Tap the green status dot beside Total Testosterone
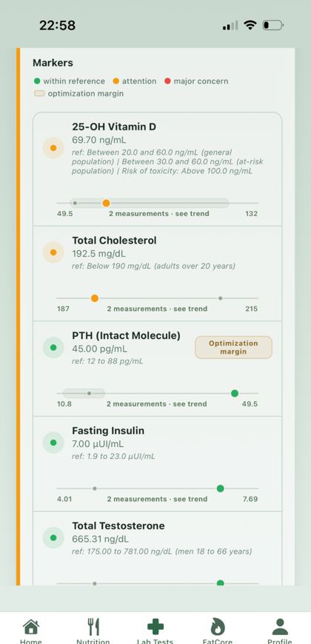This screenshot has height=644, width=311. coord(53,538)
